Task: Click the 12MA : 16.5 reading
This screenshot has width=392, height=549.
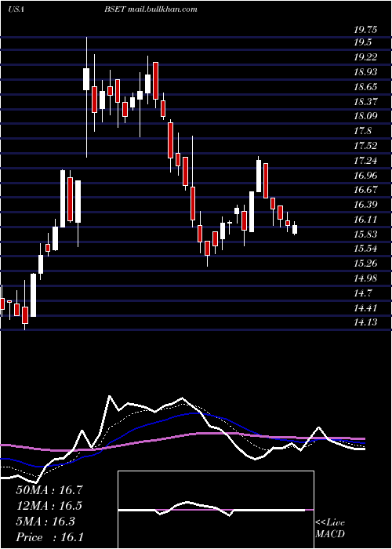Action: click(49, 506)
